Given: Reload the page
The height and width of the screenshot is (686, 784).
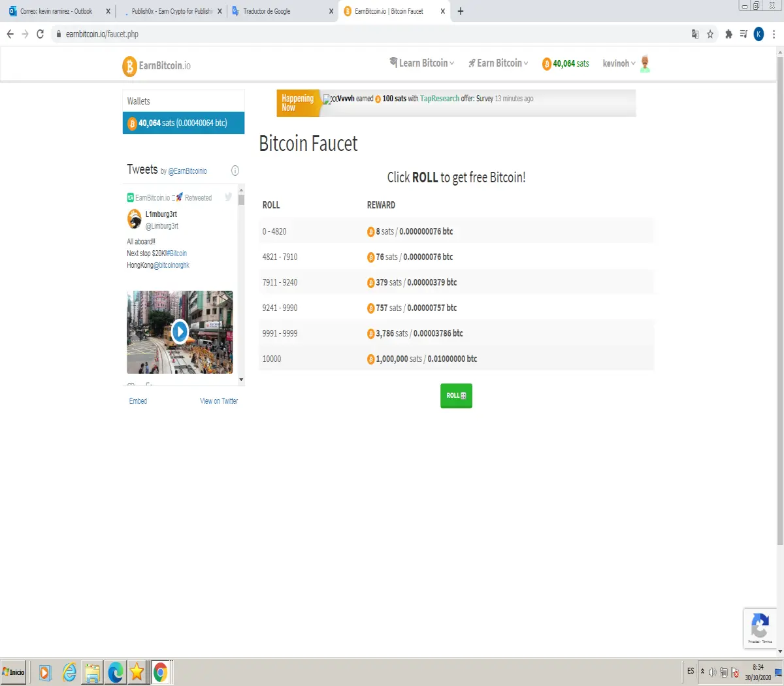Looking at the screenshot, I should coord(41,34).
